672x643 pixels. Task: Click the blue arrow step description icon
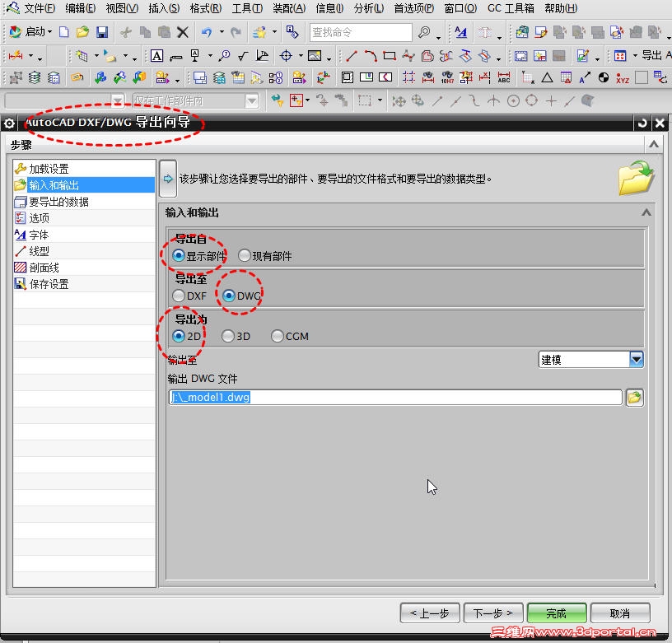[x=168, y=179]
